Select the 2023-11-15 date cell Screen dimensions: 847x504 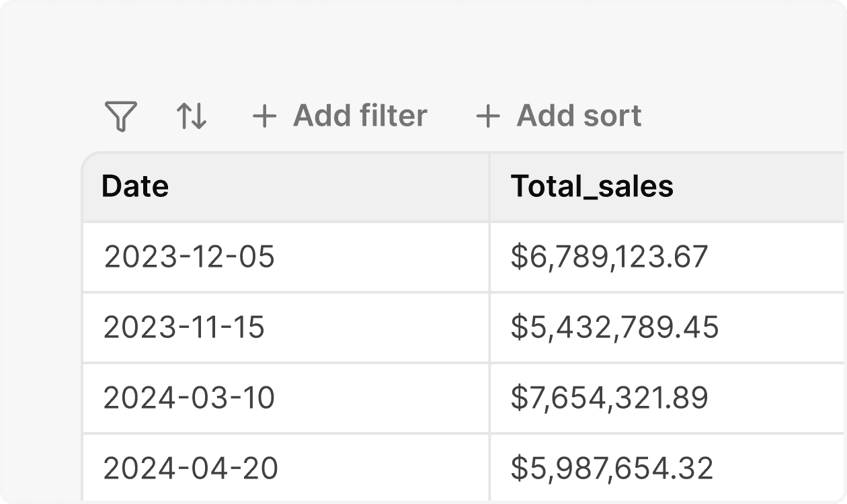(184, 328)
